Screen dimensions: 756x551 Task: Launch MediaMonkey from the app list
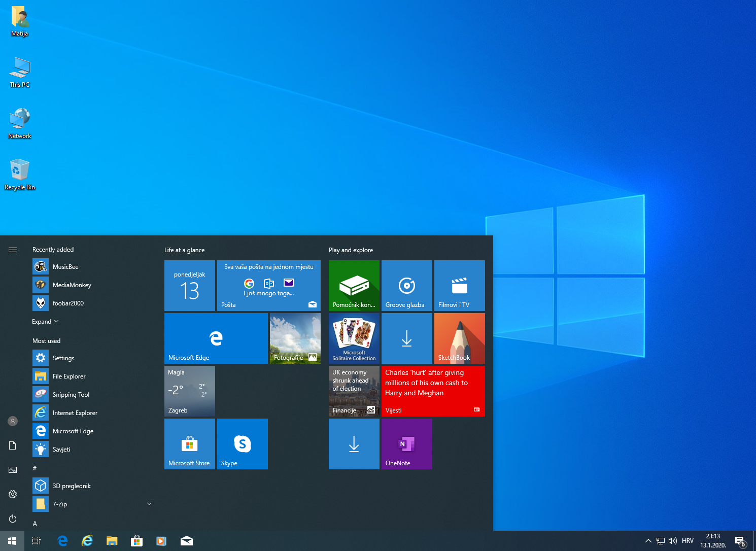tap(91, 285)
